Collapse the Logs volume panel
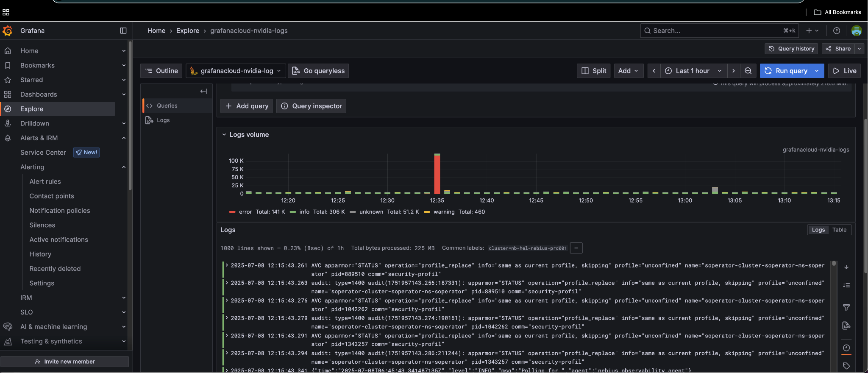 coord(224,135)
